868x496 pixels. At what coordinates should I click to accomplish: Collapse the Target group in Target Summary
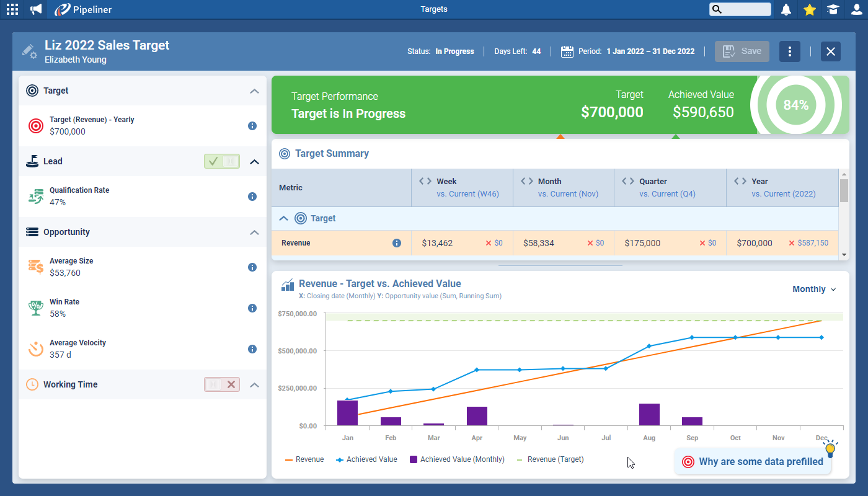click(284, 218)
